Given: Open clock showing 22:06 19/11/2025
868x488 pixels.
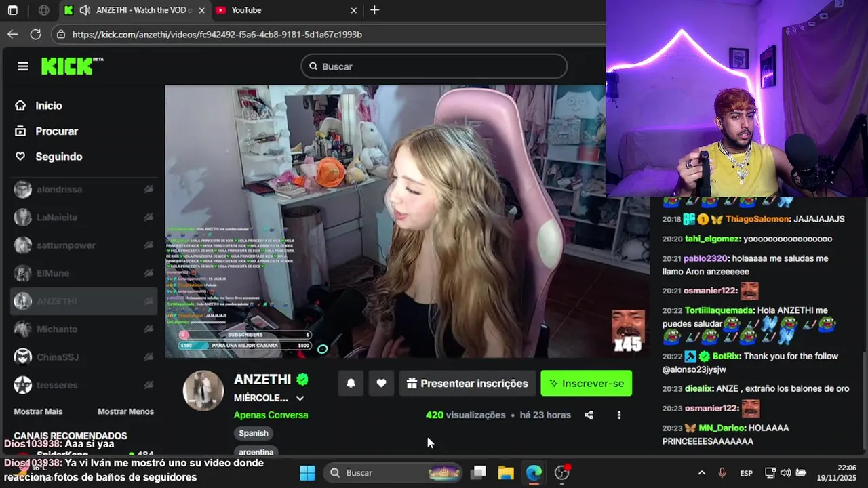Looking at the screenshot, I should tap(838, 473).
